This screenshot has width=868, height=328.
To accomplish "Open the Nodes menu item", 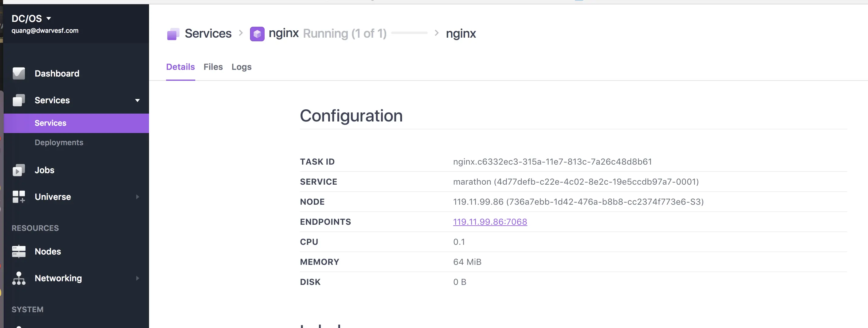I will [x=48, y=251].
